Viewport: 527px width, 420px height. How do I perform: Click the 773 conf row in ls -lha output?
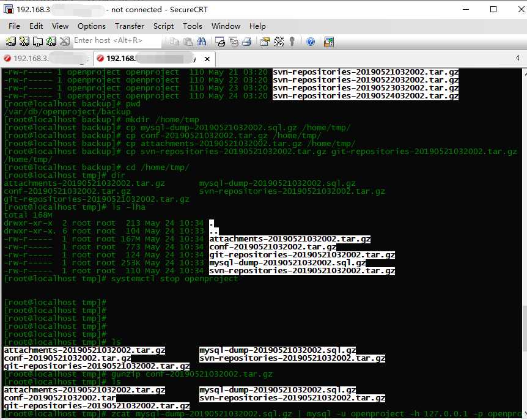pyautogui.click(x=170, y=248)
